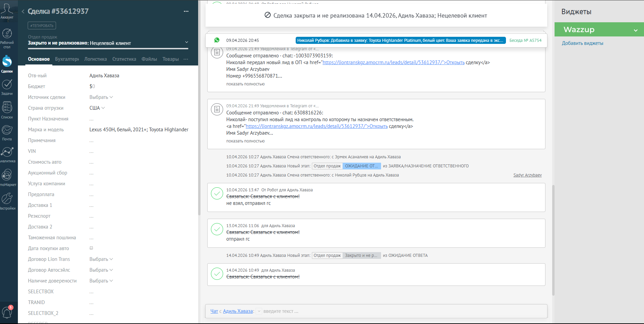Click the checkmark of 14.04.2026 10:49 task
The height and width of the screenshot is (324, 644).
217,274
